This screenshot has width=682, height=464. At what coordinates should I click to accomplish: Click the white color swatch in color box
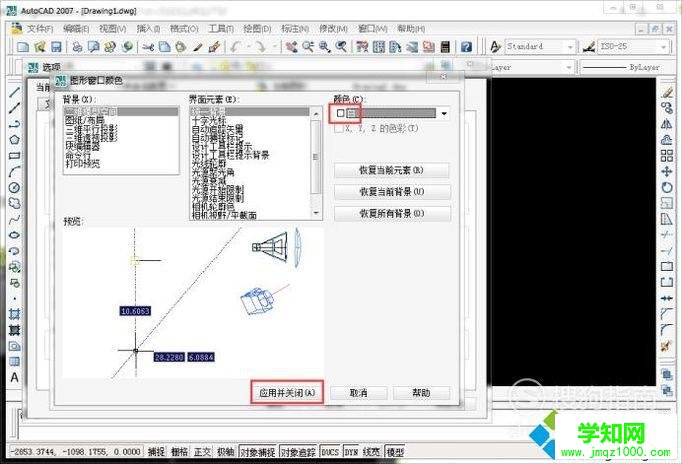coord(341,113)
